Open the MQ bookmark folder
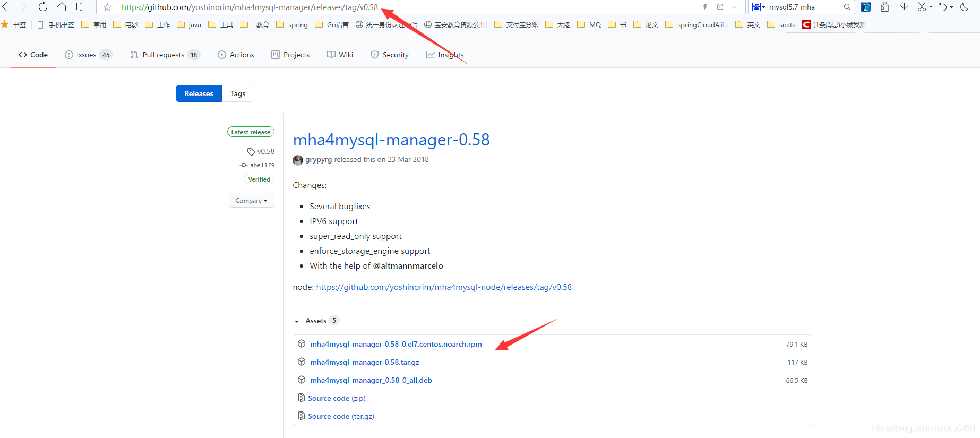 [589, 24]
